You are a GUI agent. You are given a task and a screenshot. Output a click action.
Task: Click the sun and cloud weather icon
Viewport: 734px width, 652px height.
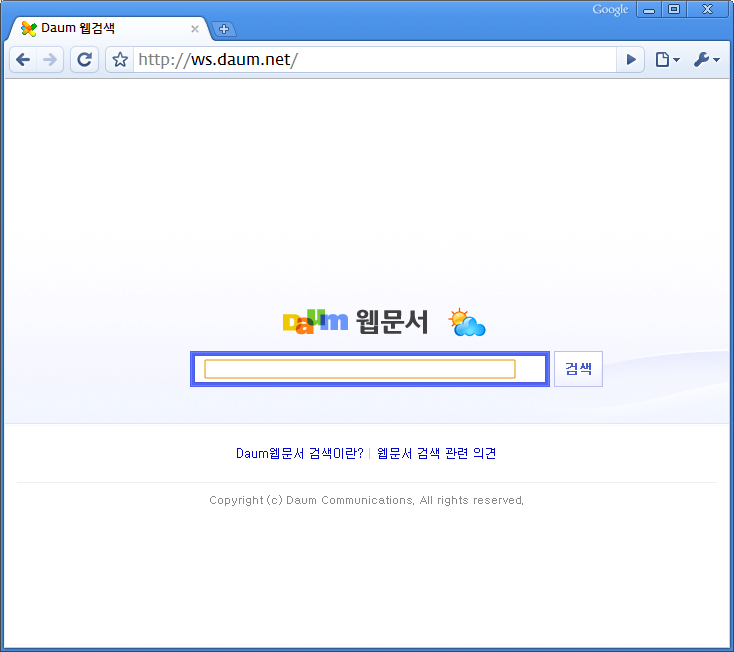[467, 322]
